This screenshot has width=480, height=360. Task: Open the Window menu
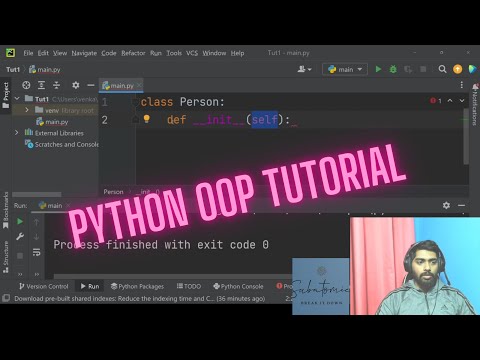coord(214,53)
